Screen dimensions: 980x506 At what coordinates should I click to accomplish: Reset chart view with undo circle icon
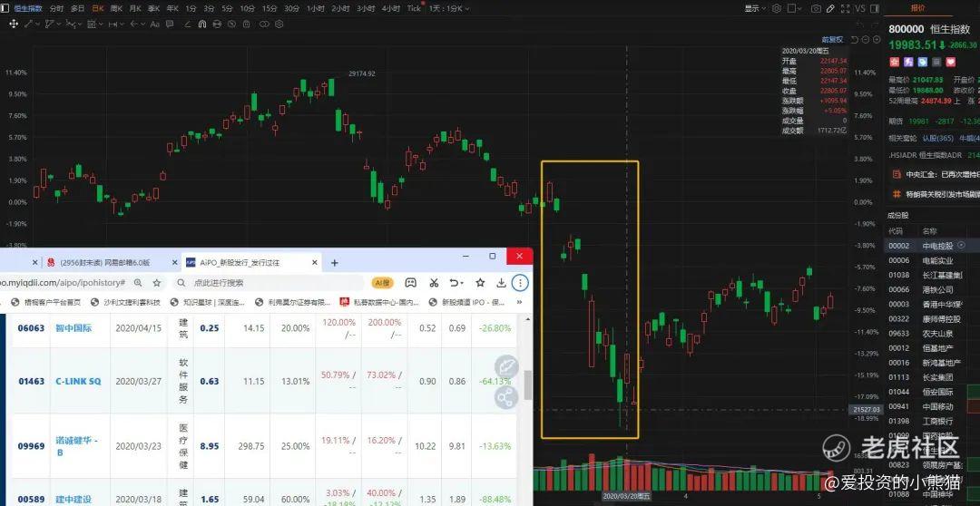click(855, 39)
